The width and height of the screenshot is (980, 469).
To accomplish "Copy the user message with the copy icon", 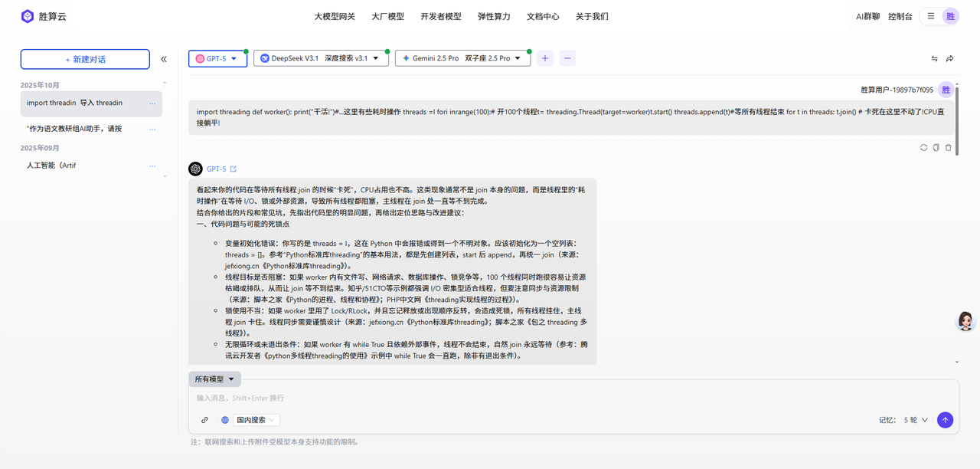I will 936,147.
